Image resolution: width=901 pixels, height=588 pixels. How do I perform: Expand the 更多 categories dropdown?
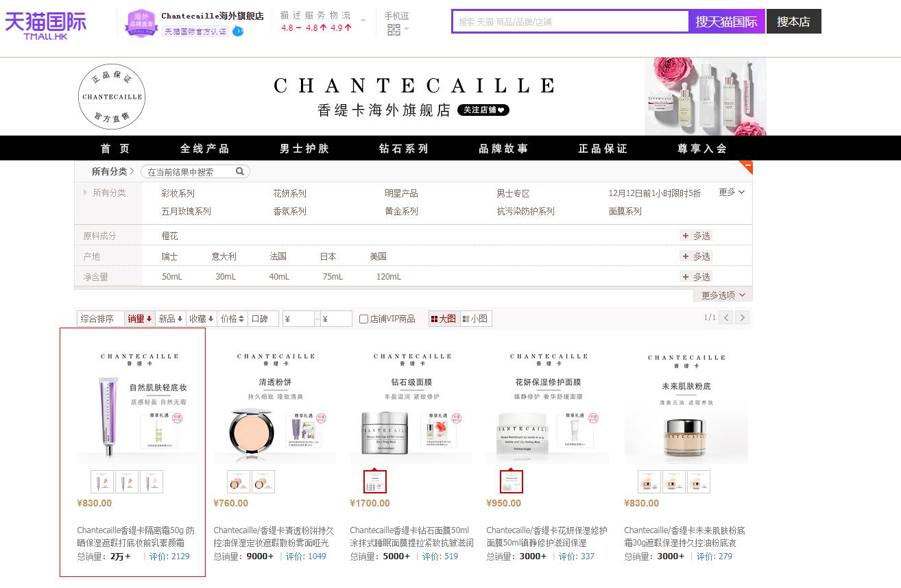pos(732,193)
